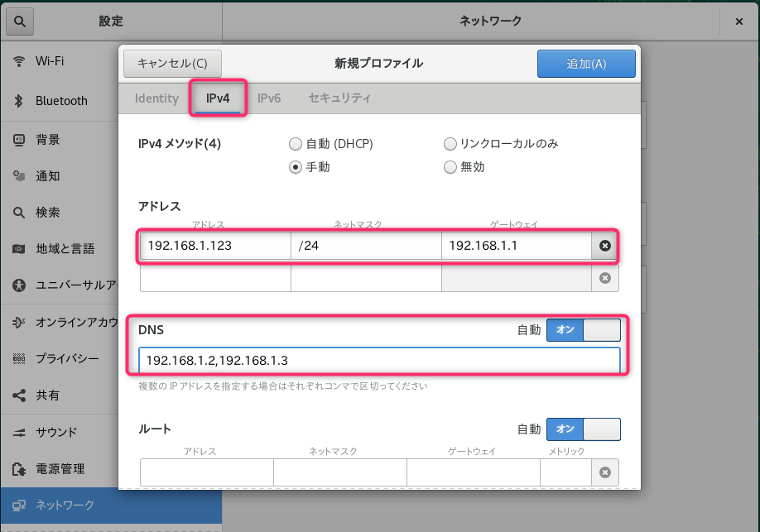Switch to the Identity tab

(156, 98)
